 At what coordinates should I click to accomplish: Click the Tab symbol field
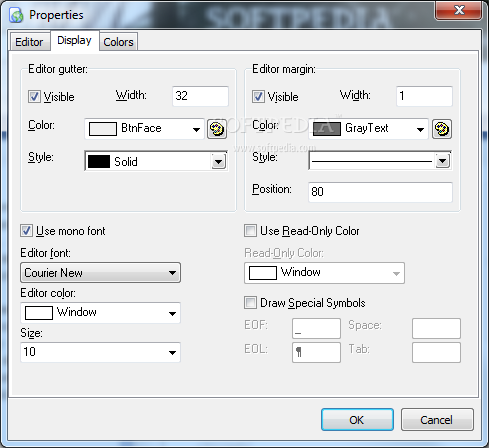[x=436, y=352]
